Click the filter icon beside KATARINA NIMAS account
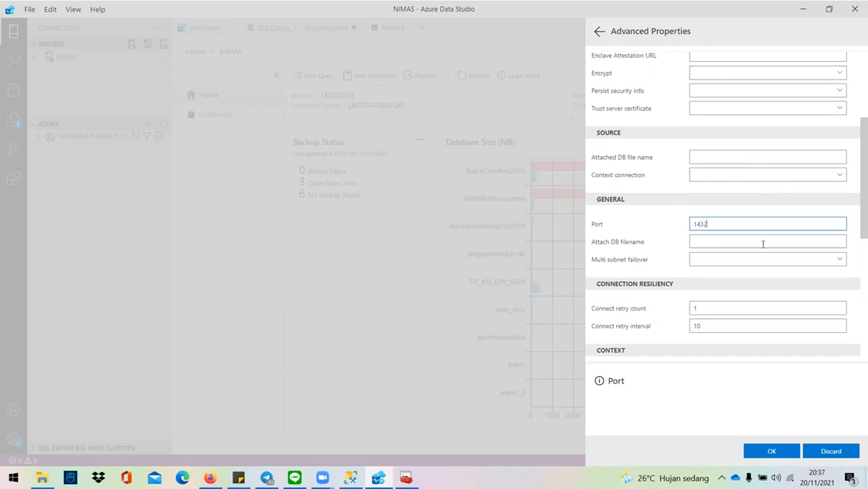 148,136
